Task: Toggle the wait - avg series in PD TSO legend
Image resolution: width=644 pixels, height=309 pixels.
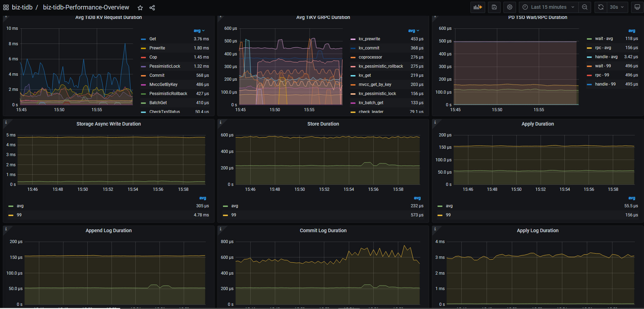Action: [x=604, y=39]
